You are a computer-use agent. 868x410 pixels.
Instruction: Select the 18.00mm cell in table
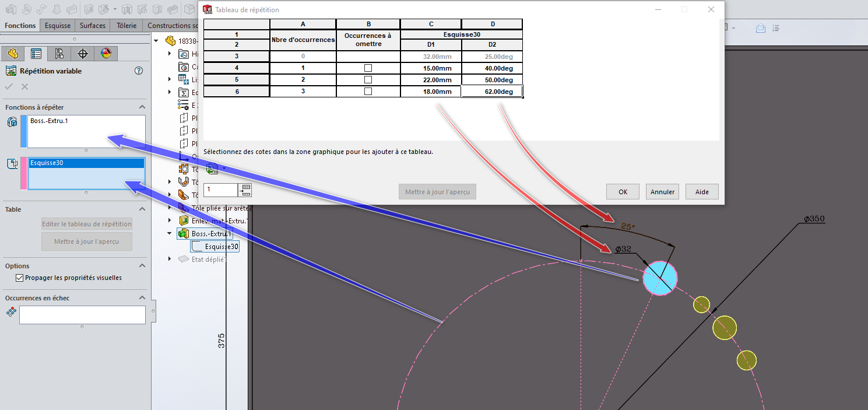point(431,92)
